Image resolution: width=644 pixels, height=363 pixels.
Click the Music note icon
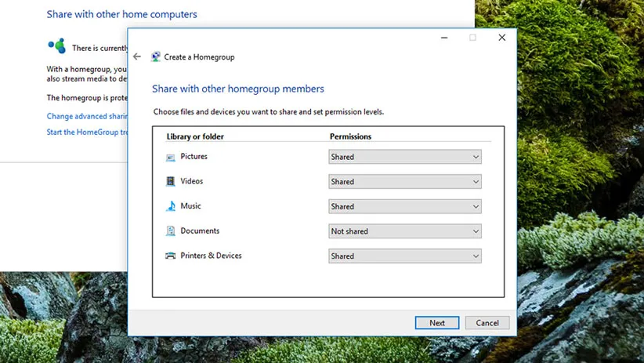click(x=171, y=206)
